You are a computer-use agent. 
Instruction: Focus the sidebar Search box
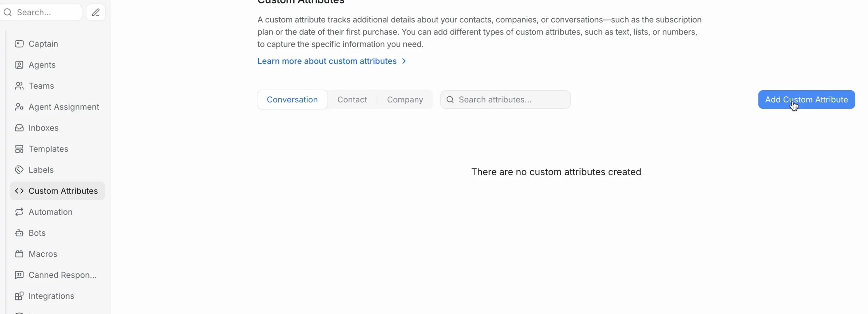(41, 13)
